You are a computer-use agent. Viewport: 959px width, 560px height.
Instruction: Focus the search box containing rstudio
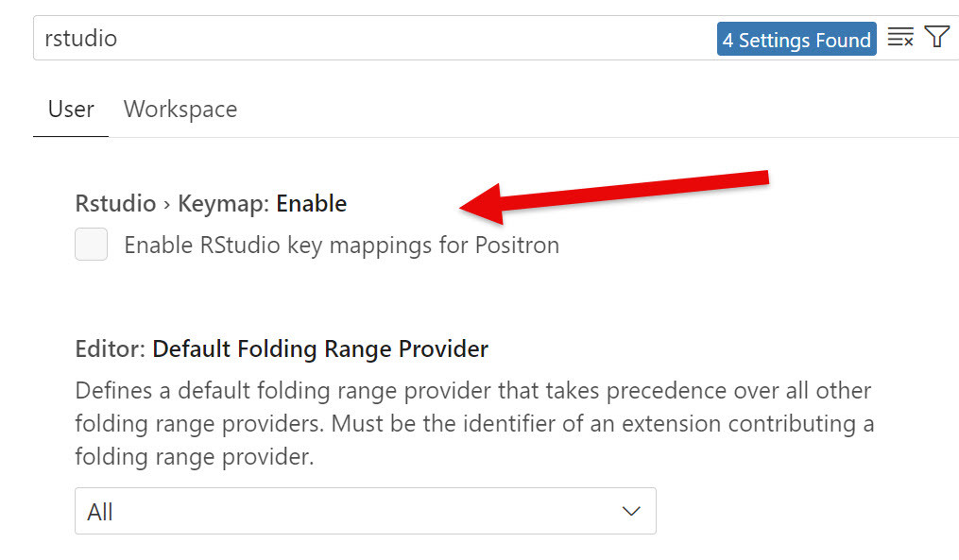373,38
